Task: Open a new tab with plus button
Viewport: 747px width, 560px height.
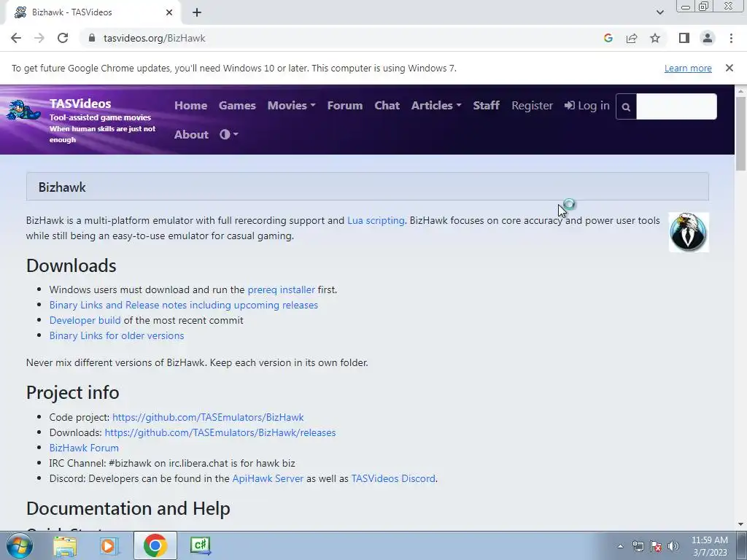Action: [x=197, y=13]
